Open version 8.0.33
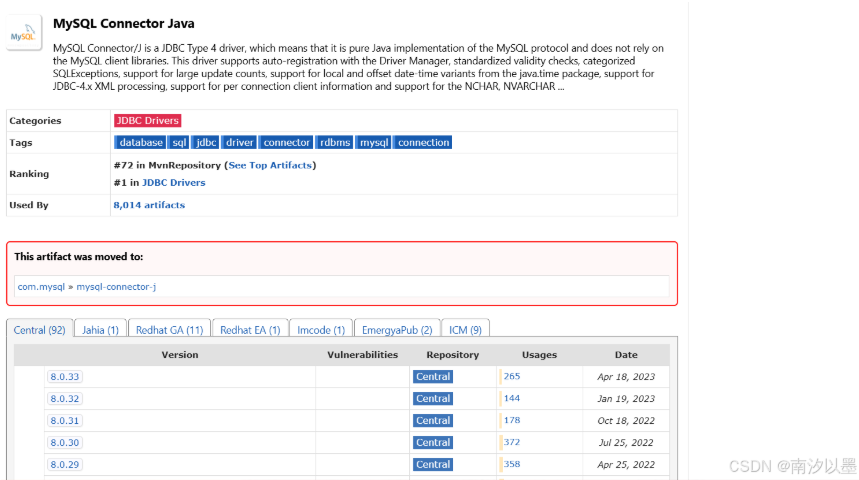 tap(64, 377)
